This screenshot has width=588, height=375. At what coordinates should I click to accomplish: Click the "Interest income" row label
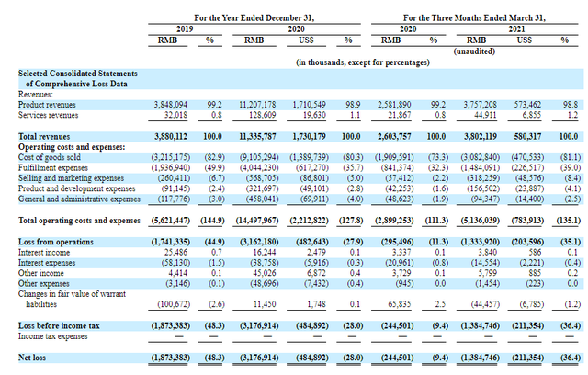coord(44,253)
